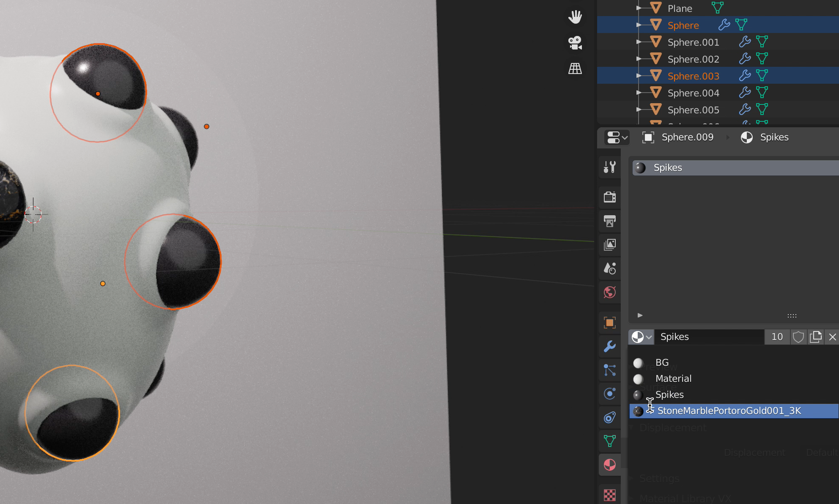Click the new material duplicate button
The height and width of the screenshot is (504, 839).
coord(816,337)
